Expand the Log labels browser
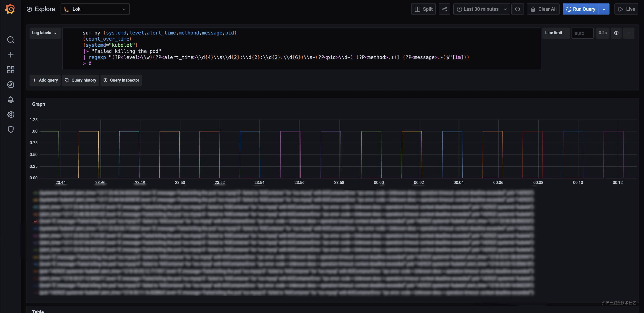 click(45, 33)
